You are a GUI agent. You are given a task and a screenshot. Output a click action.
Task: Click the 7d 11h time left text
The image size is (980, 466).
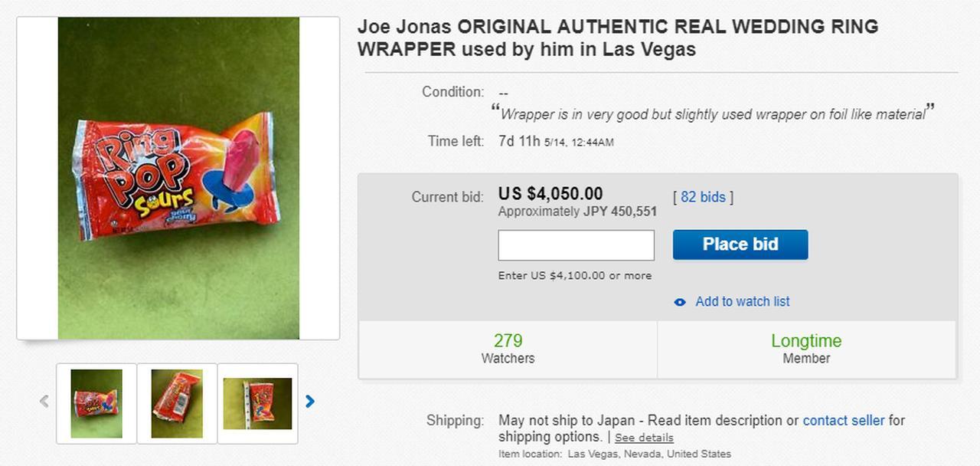(x=519, y=141)
